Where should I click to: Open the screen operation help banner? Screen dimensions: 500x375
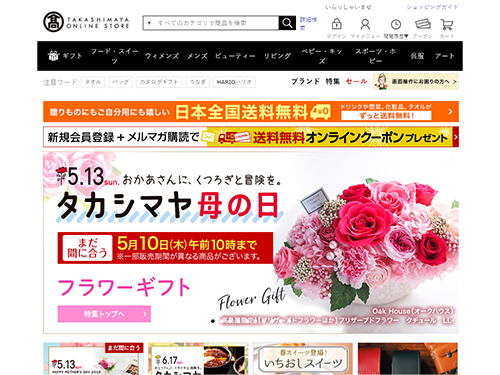(x=416, y=81)
